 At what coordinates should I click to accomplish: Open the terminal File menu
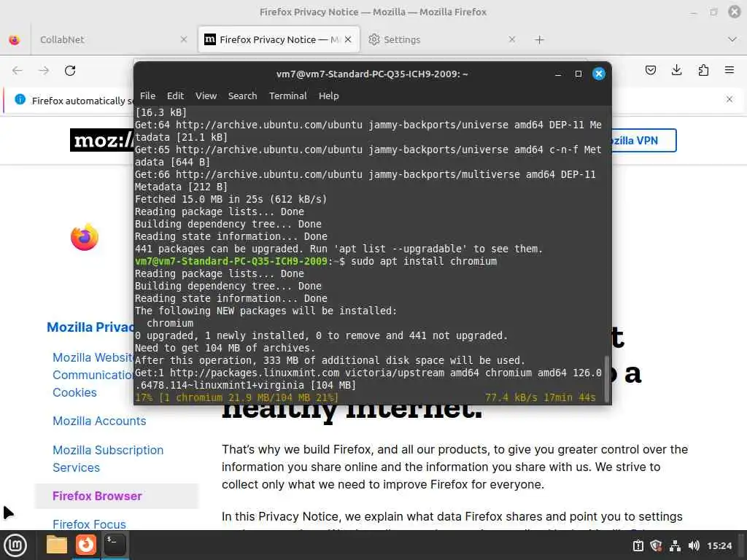tap(147, 96)
